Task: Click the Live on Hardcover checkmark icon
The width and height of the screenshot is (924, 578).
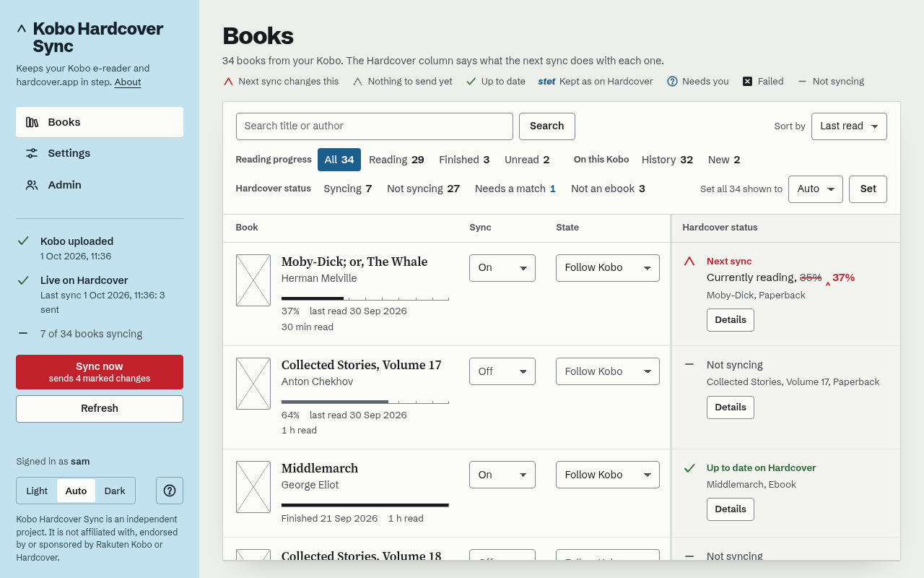Action: click(23, 280)
